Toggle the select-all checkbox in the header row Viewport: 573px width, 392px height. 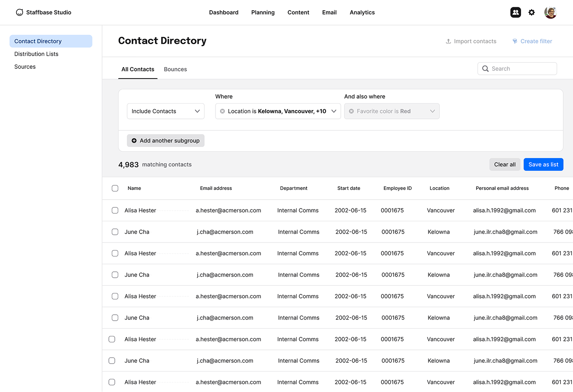pos(115,188)
